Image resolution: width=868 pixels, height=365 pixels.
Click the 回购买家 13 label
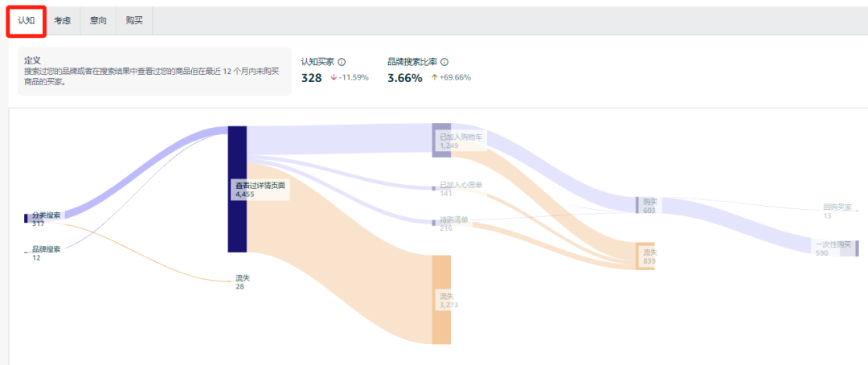[x=837, y=211]
